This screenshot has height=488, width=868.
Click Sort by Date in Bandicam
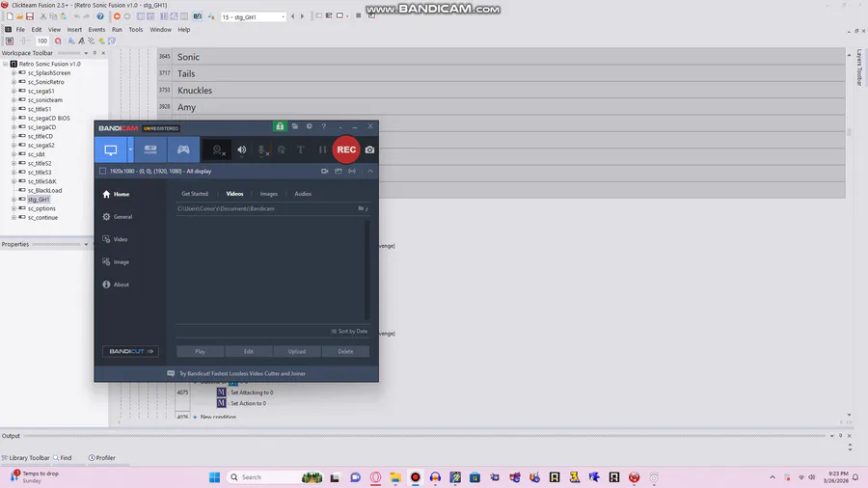pos(349,332)
